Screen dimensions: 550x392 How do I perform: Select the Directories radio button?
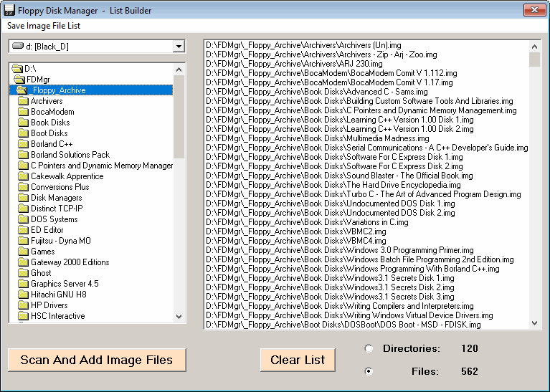tap(369, 348)
